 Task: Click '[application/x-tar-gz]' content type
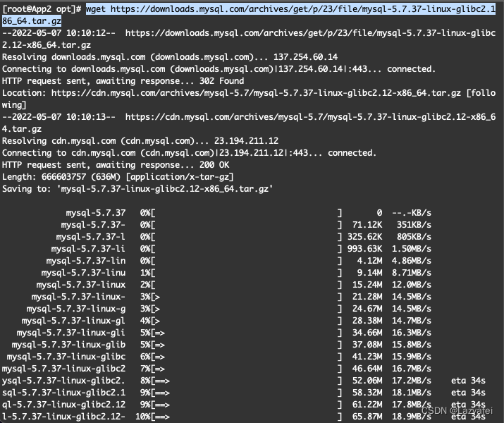tap(180, 177)
